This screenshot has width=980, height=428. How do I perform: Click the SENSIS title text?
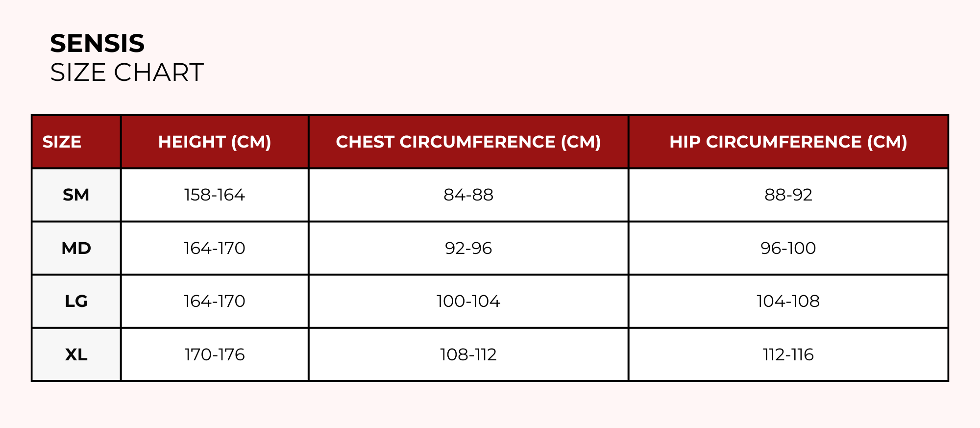pos(97,44)
